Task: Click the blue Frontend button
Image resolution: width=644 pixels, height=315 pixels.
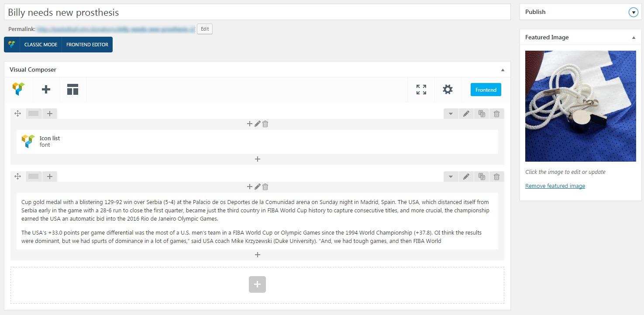Action: pos(486,90)
